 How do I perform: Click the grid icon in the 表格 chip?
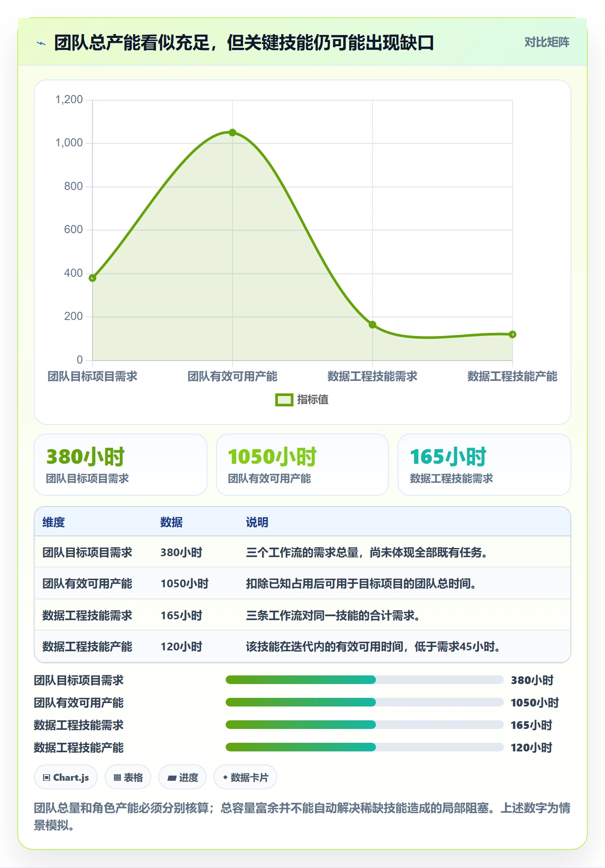pyautogui.click(x=117, y=778)
